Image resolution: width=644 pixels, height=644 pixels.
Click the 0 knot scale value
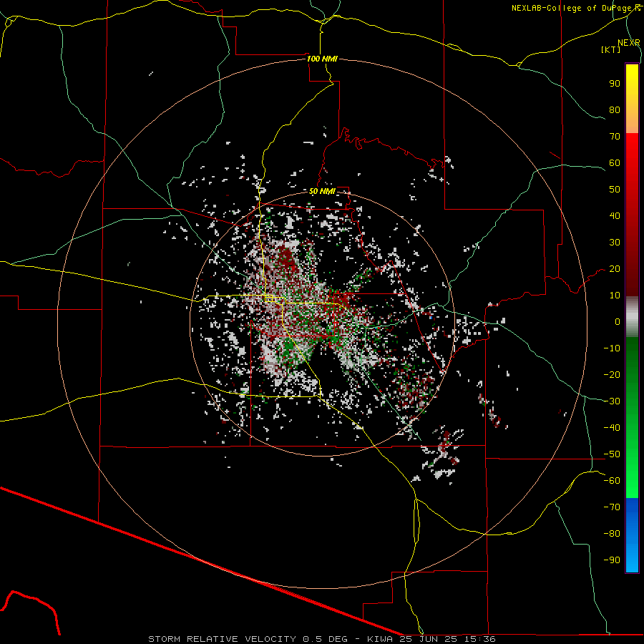tap(618, 321)
